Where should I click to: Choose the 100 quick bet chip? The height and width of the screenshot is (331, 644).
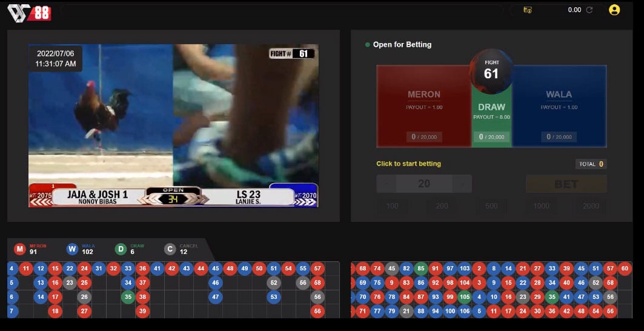click(x=392, y=206)
